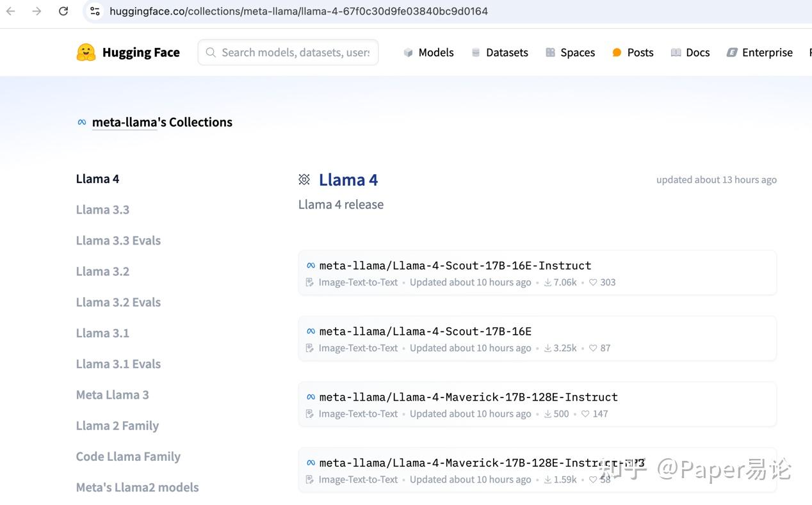Open the meta-llama/Llama-4-Scout-17B-16E-Instruct model

455,266
